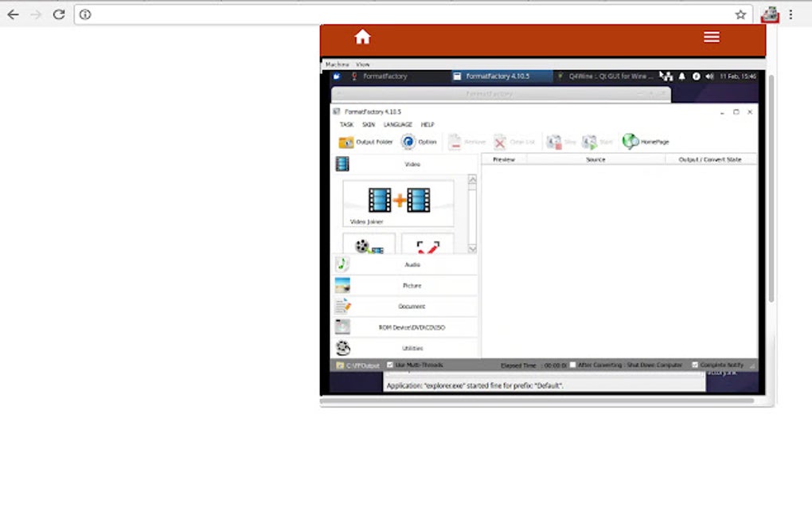Open the Document category
The image size is (812, 508).
(x=412, y=306)
